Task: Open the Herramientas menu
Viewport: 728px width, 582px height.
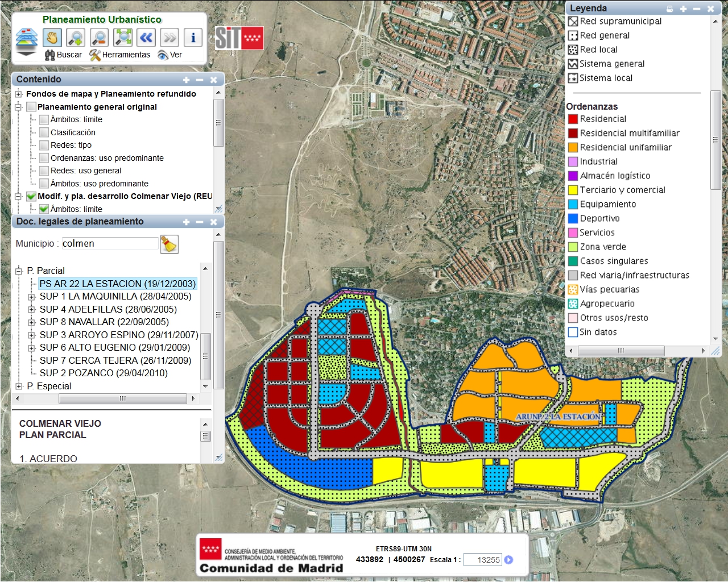Action: click(x=120, y=55)
